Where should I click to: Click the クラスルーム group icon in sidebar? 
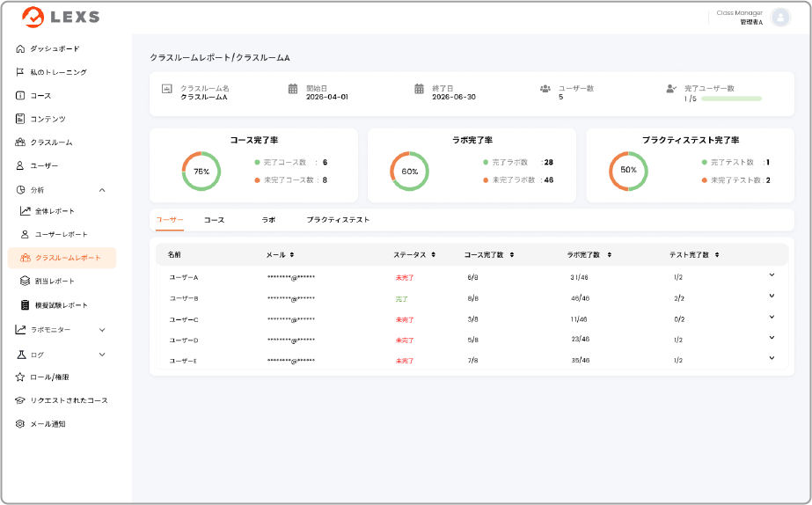tap(20, 142)
